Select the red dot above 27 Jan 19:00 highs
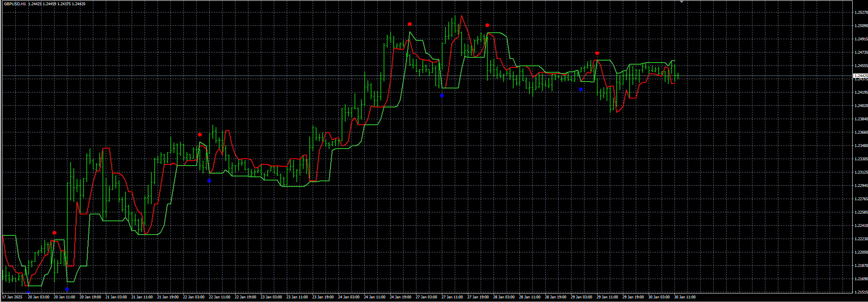868x302 pixels. pyautogui.click(x=488, y=25)
